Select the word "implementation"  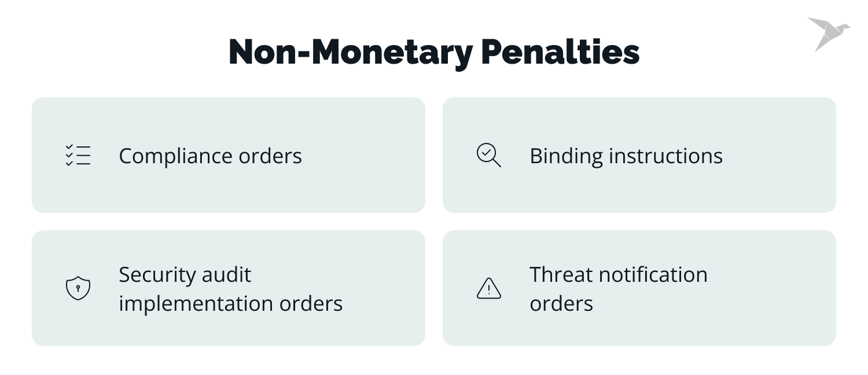195,303
